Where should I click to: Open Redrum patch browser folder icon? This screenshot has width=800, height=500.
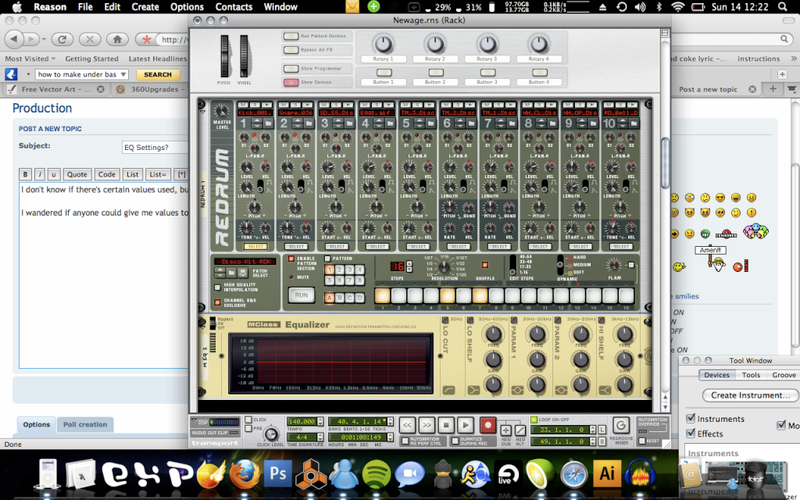click(232, 272)
